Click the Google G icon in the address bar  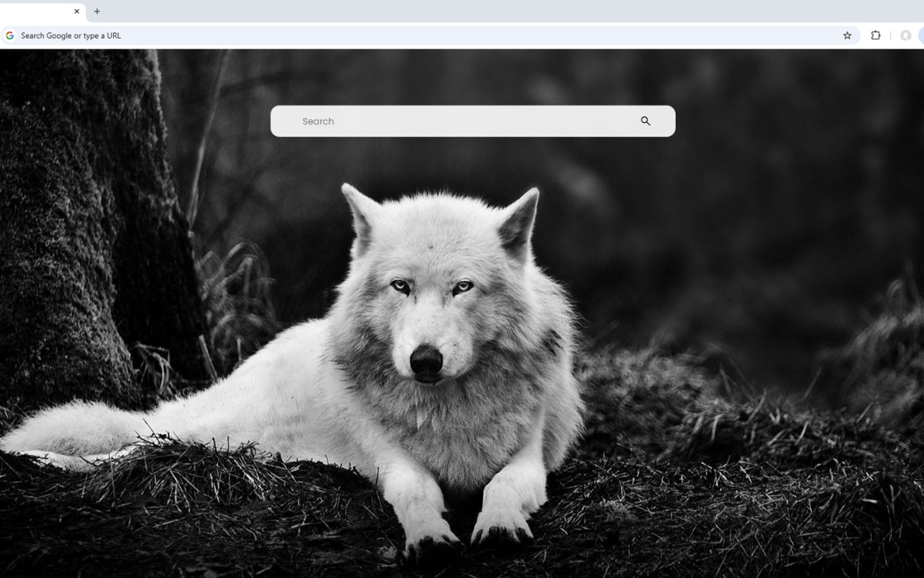9,35
